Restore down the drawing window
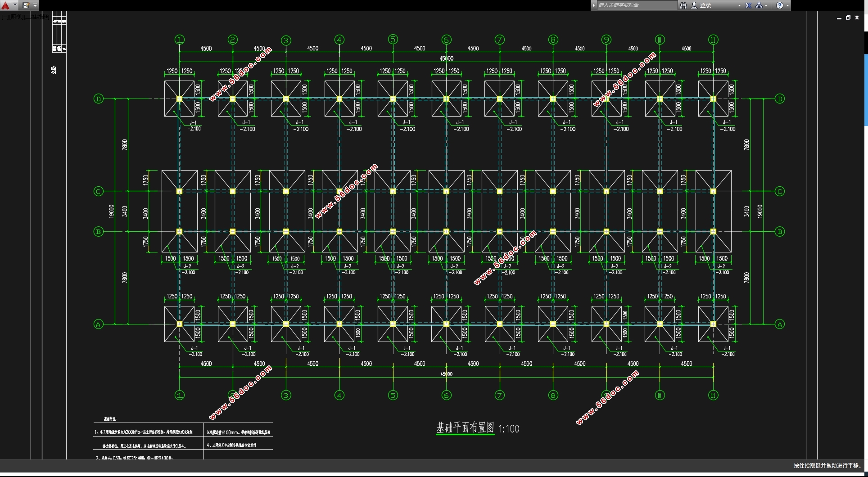 point(848,18)
